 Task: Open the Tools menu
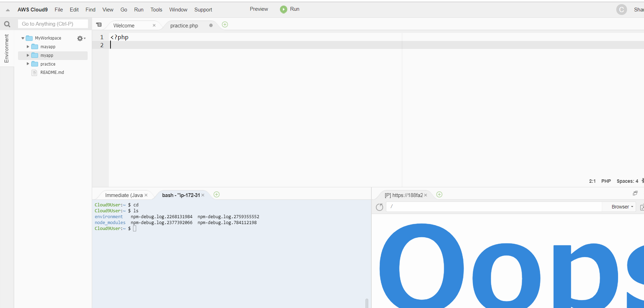[x=156, y=10]
